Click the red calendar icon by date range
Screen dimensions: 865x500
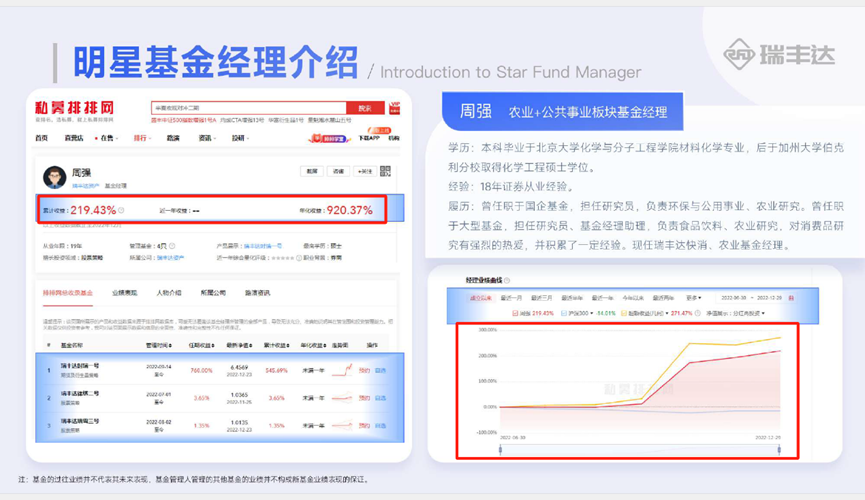(791, 298)
